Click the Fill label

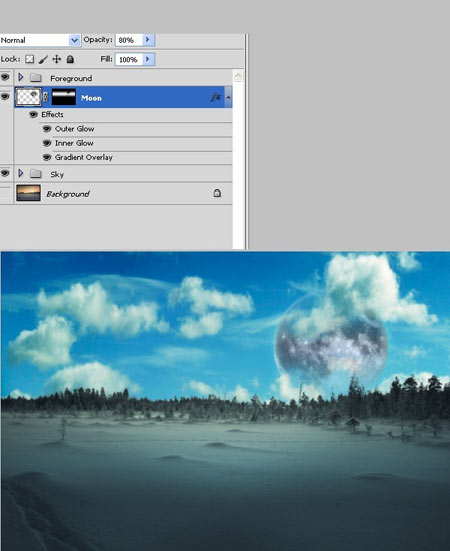(106, 59)
